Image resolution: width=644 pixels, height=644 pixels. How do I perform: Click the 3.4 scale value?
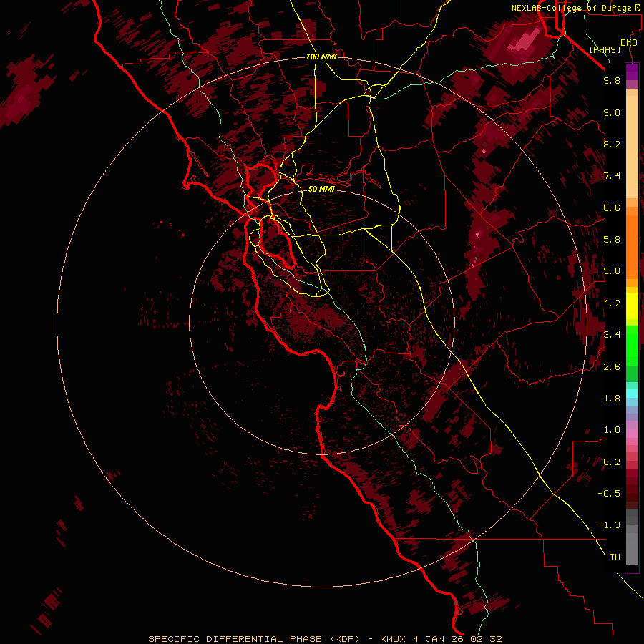[x=612, y=335]
